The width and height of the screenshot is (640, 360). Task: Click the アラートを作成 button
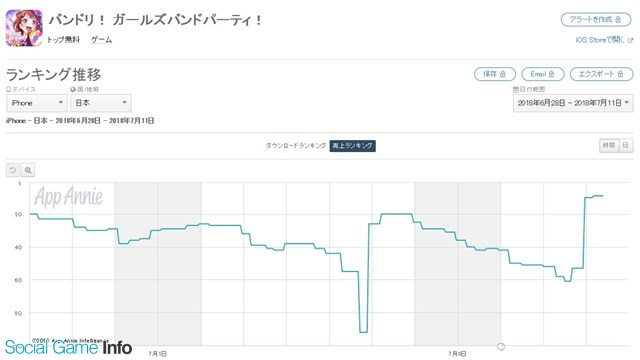(596, 19)
